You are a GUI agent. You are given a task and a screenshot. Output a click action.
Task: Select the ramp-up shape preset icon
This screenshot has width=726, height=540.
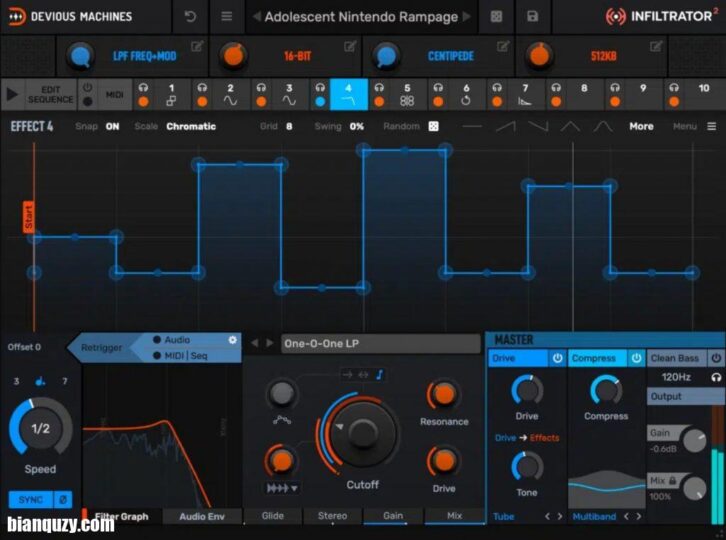click(505, 127)
